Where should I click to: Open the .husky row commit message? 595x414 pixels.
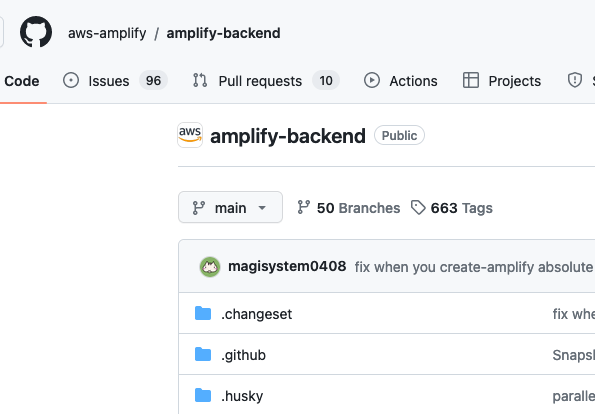pyautogui.click(x=573, y=396)
